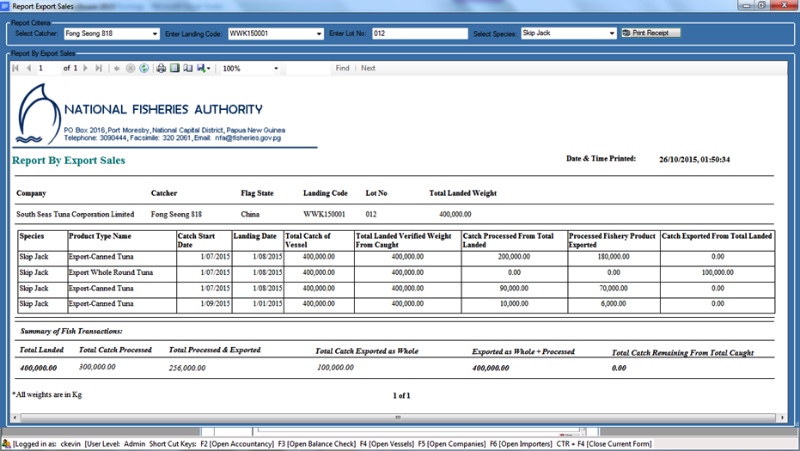This screenshot has height=451, width=800.
Task: Print the report via printer icon
Action: (x=161, y=68)
